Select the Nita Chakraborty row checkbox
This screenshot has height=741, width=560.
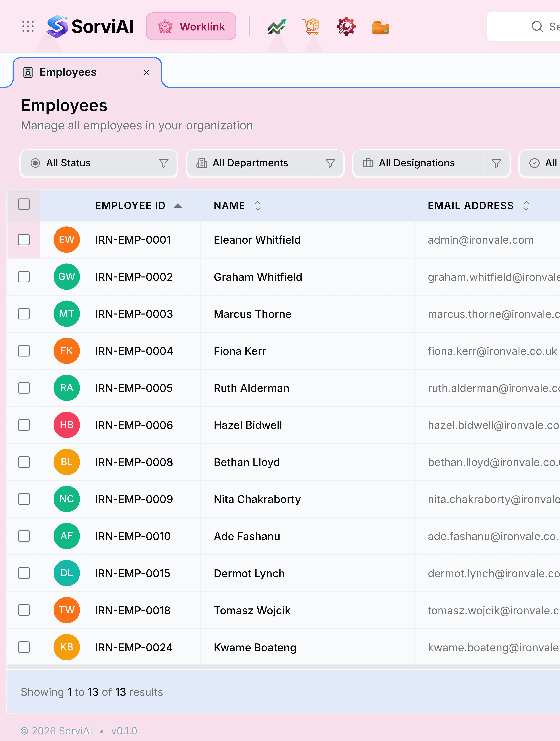24,499
